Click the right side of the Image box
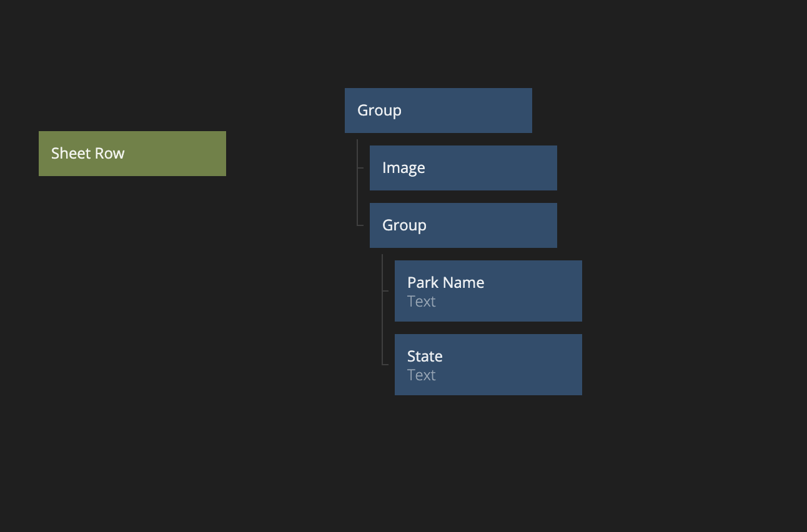This screenshot has height=532, width=807. tap(543, 168)
